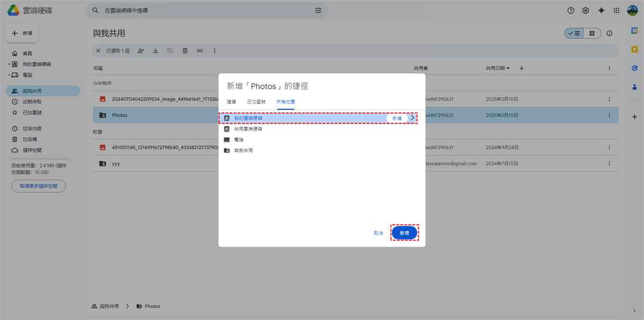Open more options for Photos row

609,115
